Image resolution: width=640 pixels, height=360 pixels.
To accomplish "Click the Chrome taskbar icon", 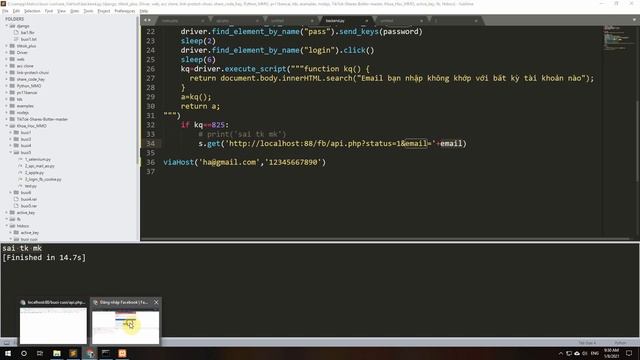I will (x=90, y=353).
